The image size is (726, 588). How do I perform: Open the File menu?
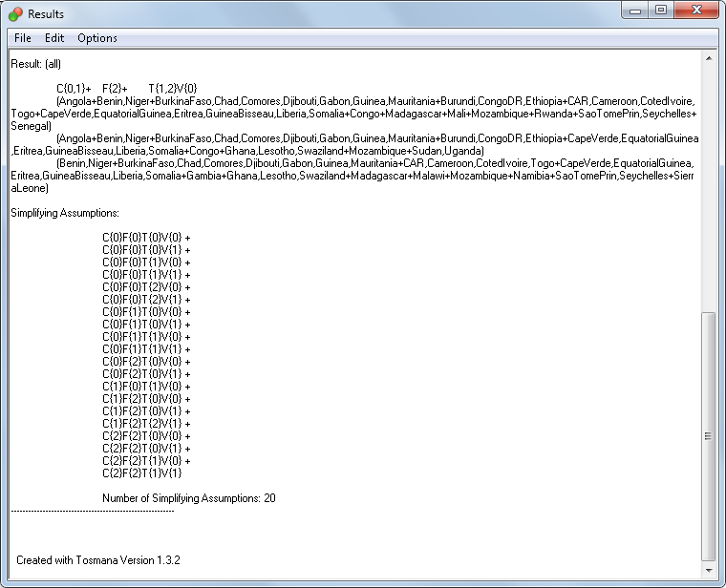23,38
